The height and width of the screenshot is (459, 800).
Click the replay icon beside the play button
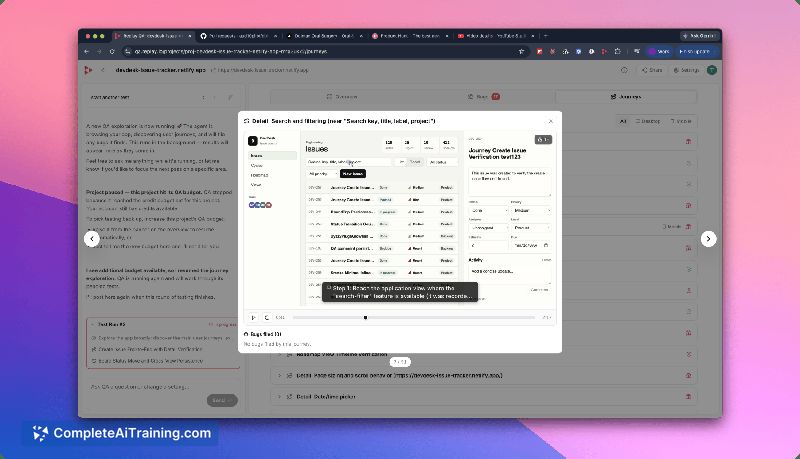tap(267, 317)
